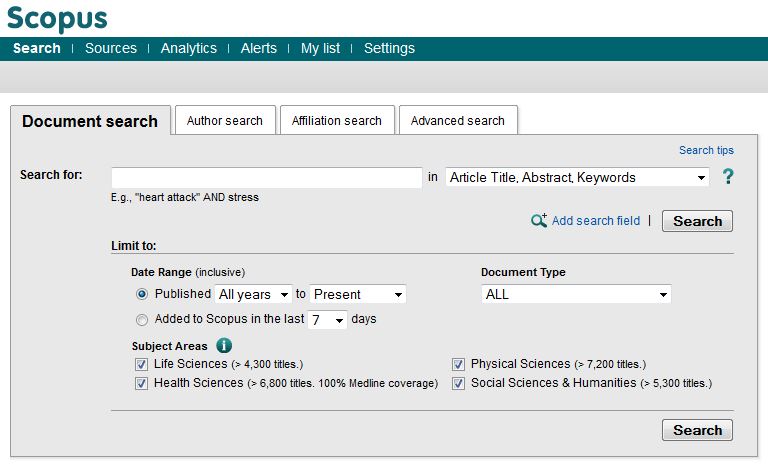Click into the Search for input field
The image size is (768, 469).
click(x=266, y=177)
